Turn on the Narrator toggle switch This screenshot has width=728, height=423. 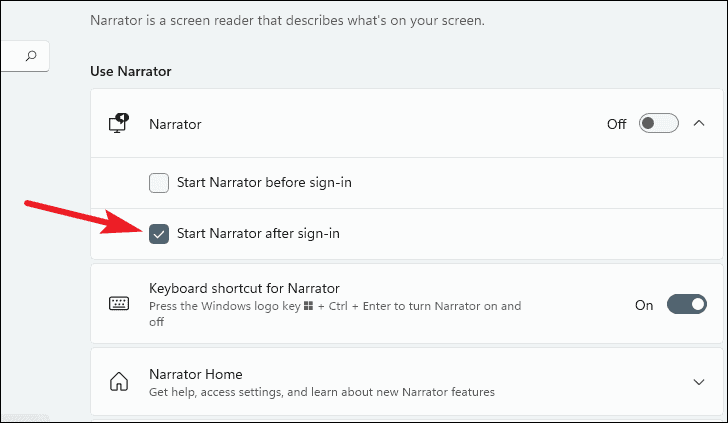[x=658, y=124]
